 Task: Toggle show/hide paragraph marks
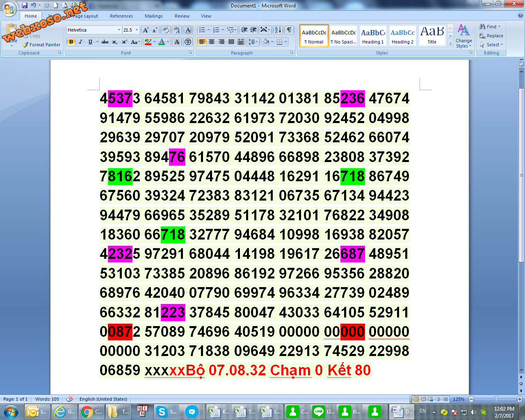pyautogui.click(x=289, y=30)
